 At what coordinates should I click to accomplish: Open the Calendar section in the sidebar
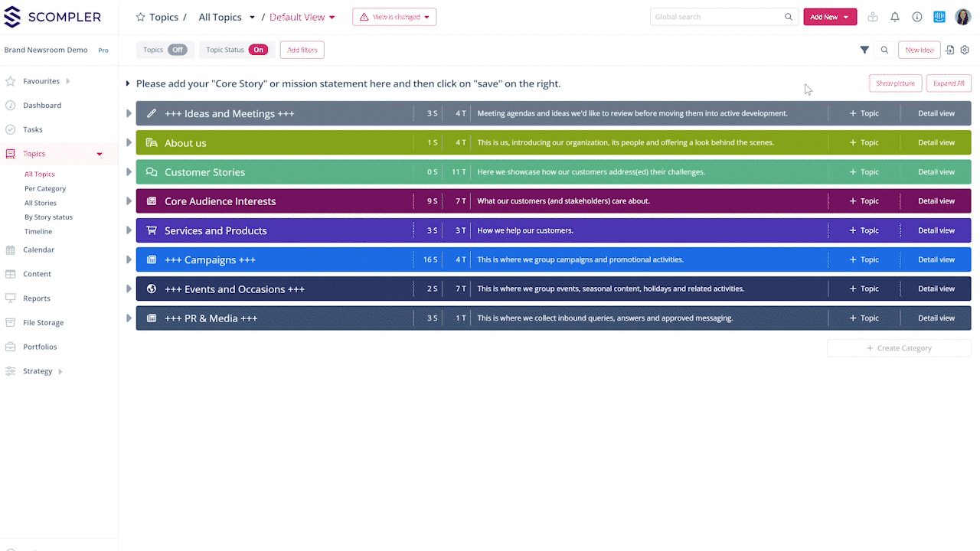pos(38,249)
